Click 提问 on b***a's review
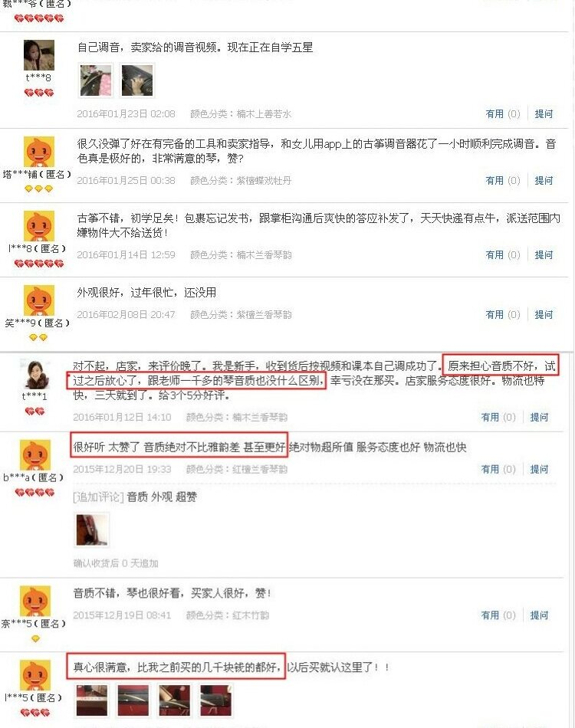575x728 pixels. pos(539,470)
